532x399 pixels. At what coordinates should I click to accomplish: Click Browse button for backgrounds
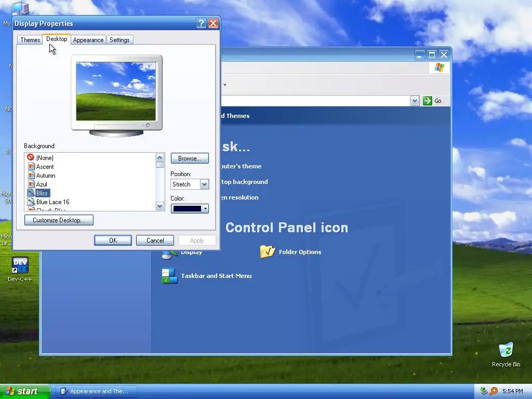190,158
